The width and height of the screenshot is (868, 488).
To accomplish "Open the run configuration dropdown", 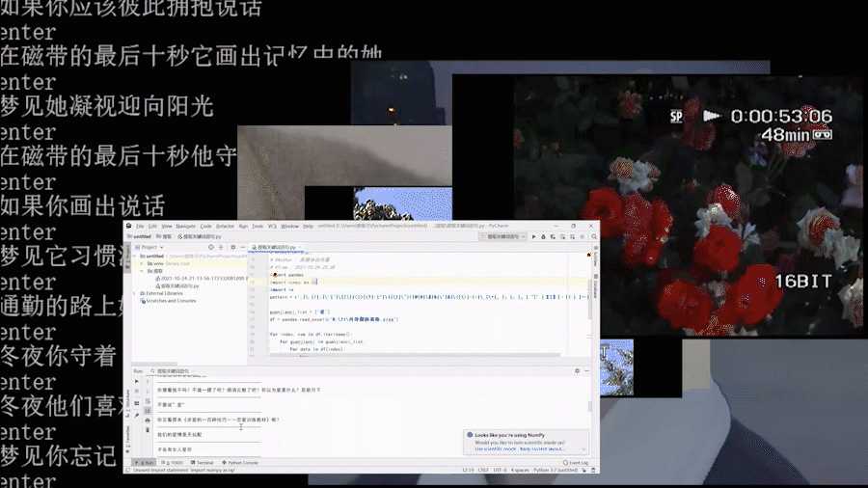I will [503, 236].
